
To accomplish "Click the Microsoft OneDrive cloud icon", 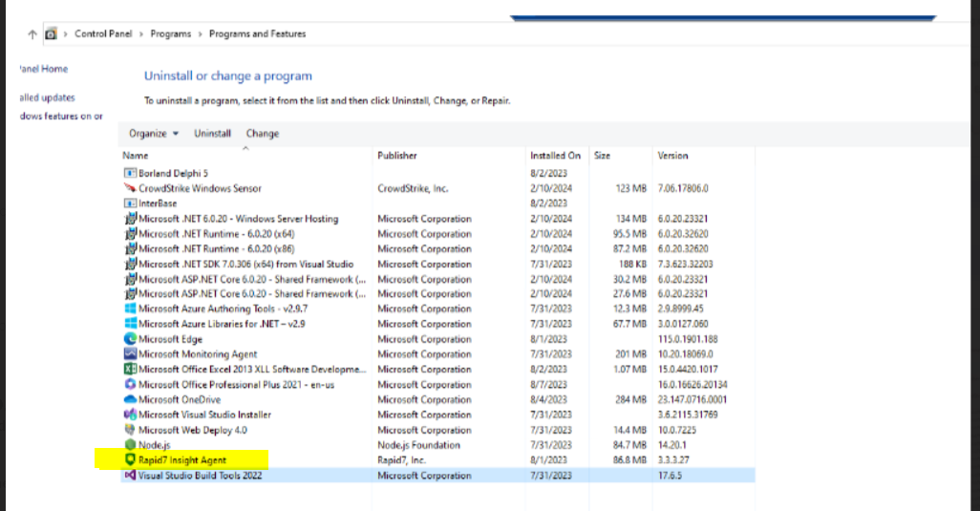I will pyautogui.click(x=130, y=399).
